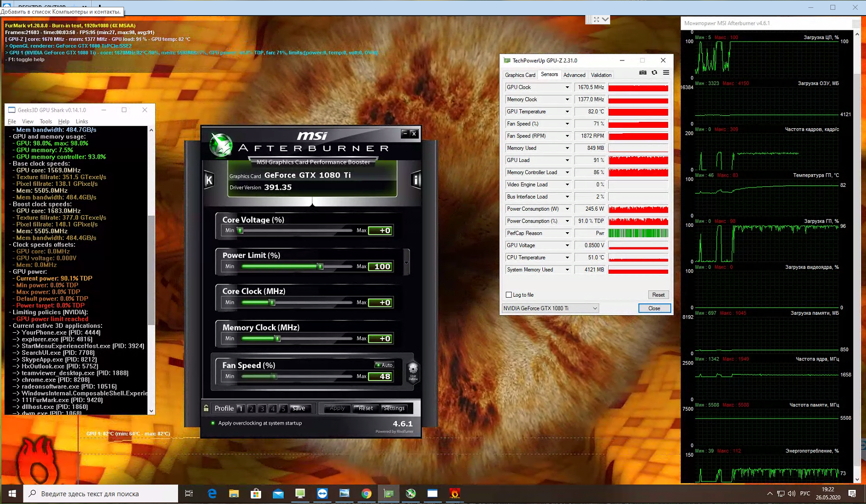The height and width of the screenshot is (504, 866).
Task: Expand the Power Limit options arrow
Action: pos(406,263)
